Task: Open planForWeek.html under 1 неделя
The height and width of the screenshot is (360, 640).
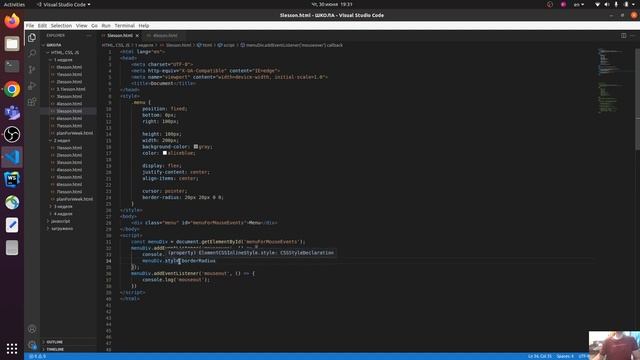Action: tap(74, 133)
